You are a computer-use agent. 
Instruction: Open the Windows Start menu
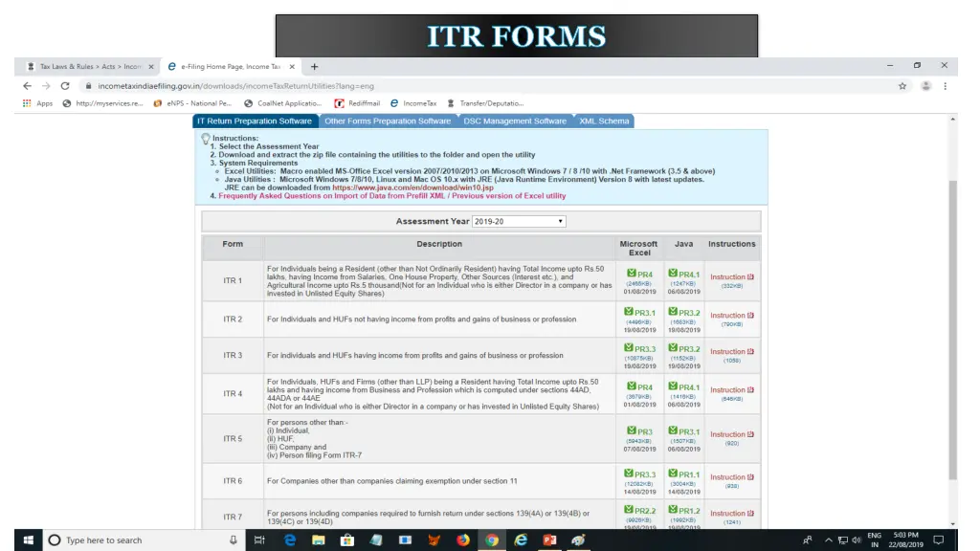[x=28, y=540]
